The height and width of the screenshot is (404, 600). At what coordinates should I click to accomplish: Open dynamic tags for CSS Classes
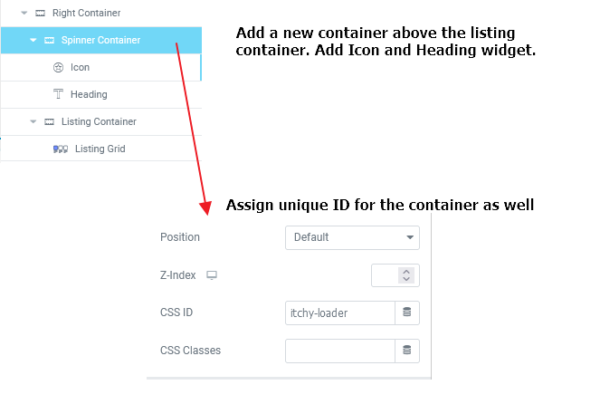tap(407, 350)
